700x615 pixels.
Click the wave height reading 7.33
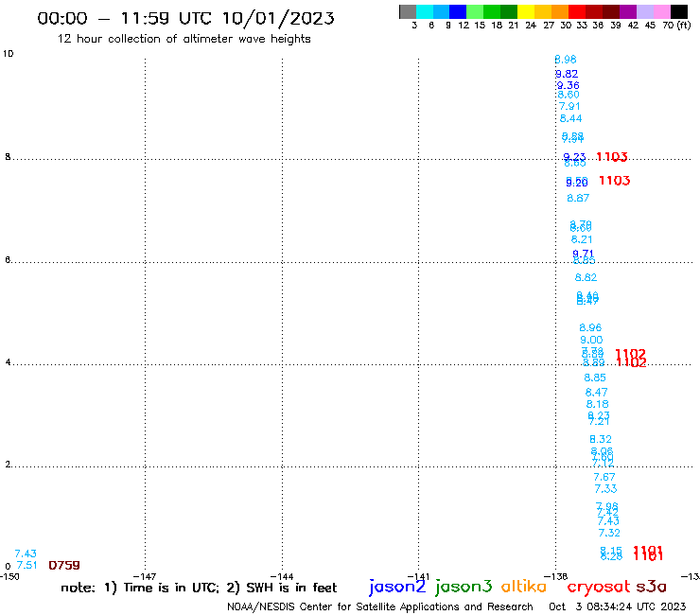click(x=605, y=489)
